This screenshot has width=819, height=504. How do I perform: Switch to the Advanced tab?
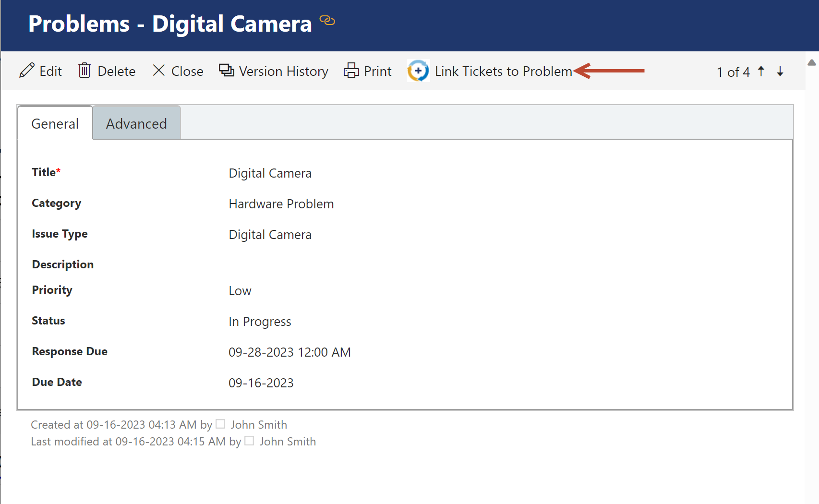(x=136, y=124)
